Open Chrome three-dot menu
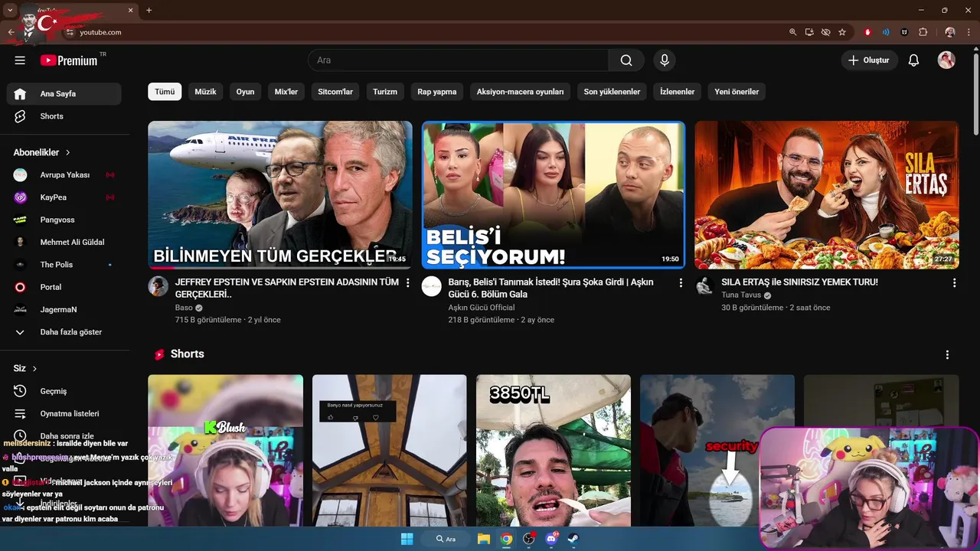This screenshot has height=551, width=980. [x=969, y=32]
